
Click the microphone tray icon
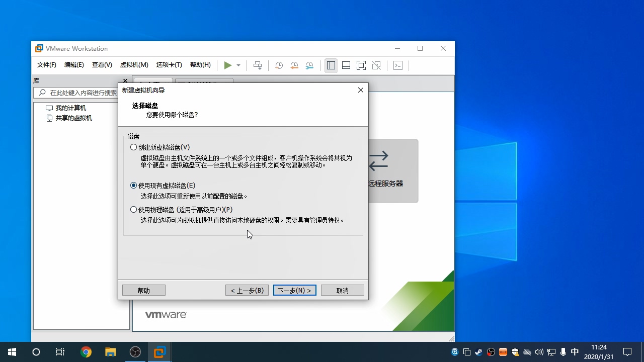click(563, 352)
